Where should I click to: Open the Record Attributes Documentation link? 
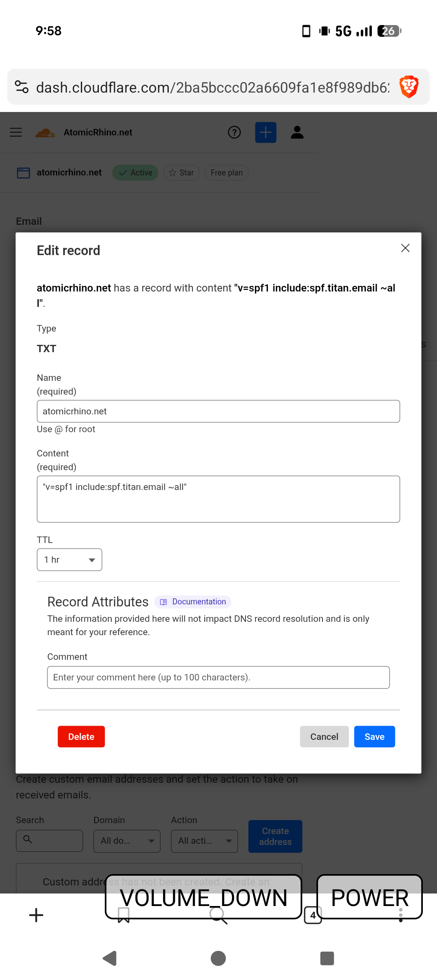pos(193,602)
